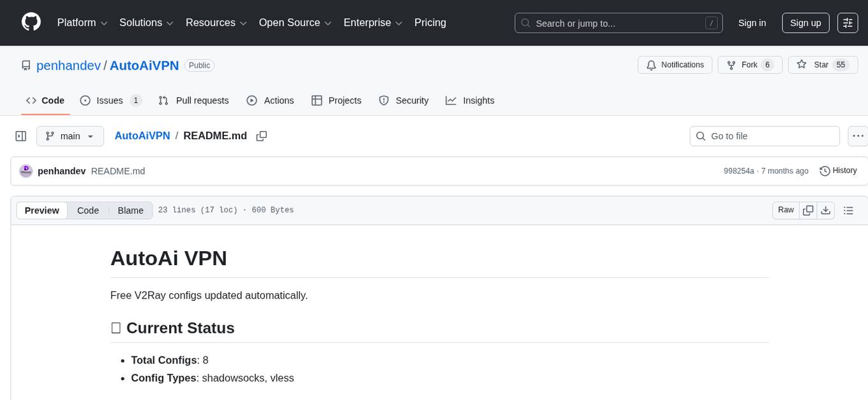
Task: Open the document outline icon
Action: point(848,210)
